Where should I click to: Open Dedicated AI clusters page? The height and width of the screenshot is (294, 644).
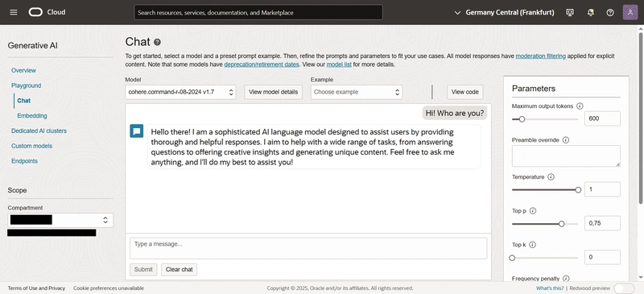[x=39, y=130]
